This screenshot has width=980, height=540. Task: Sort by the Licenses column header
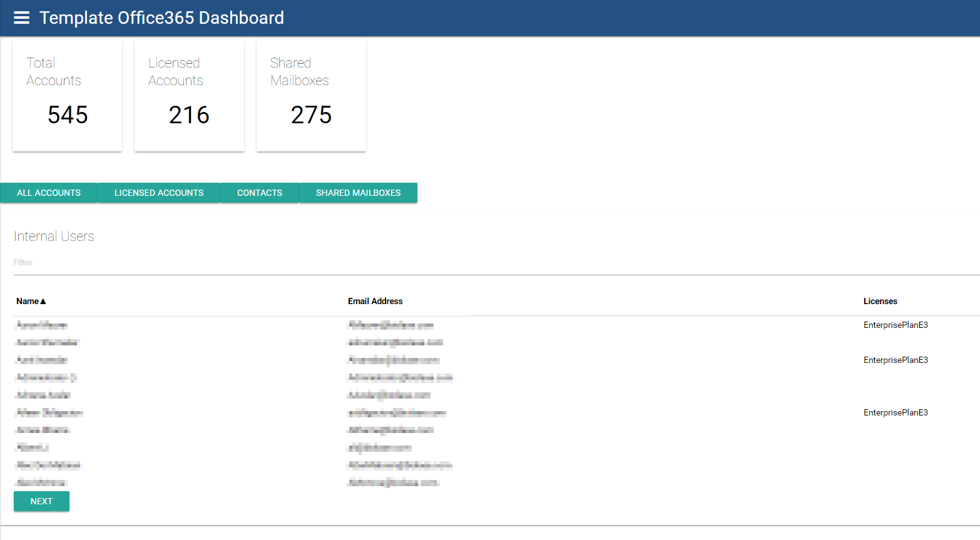pos(880,301)
